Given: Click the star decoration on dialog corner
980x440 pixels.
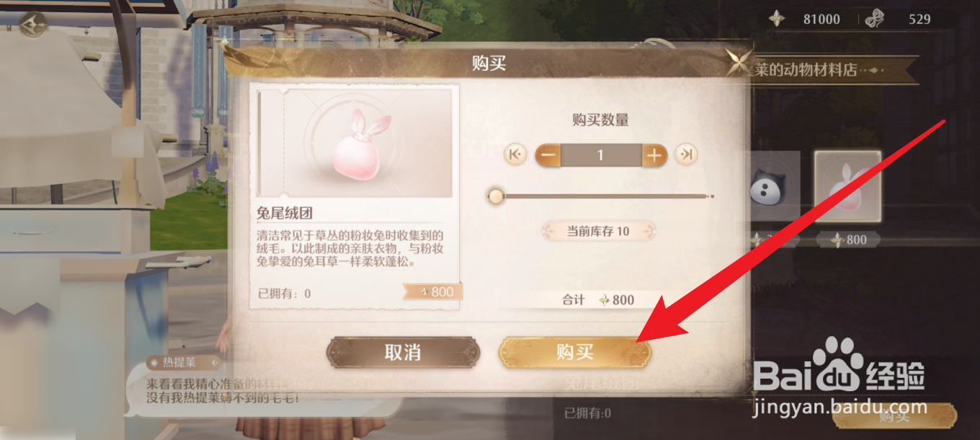Looking at the screenshot, I should pyautogui.click(x=738, y=63).
